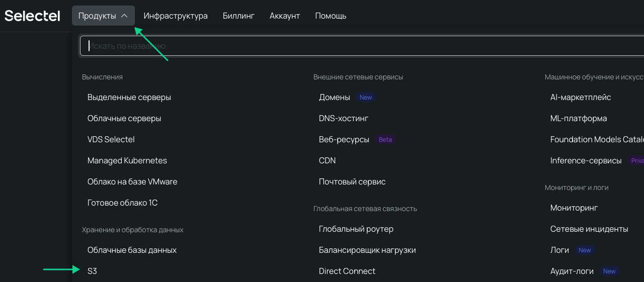
Task: Click the Хранение и обработка данных heading
Action: click(132, 230)
